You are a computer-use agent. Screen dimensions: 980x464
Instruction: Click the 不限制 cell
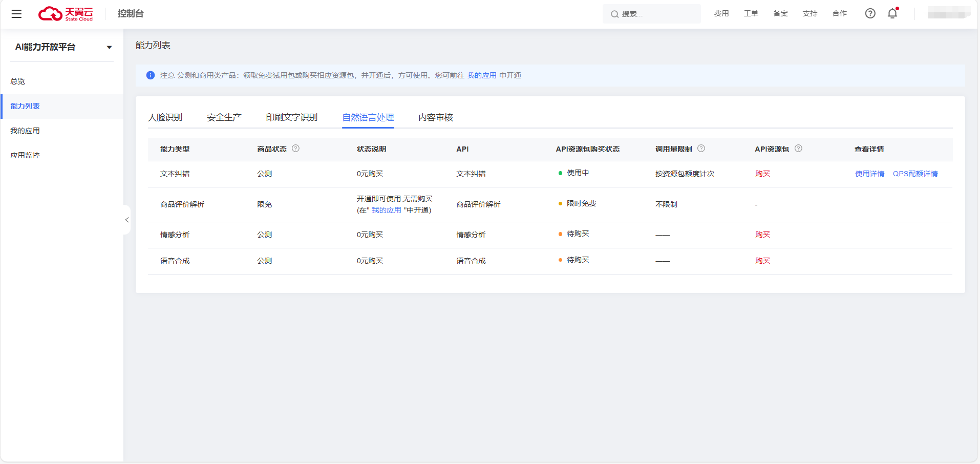pos(667,204)
